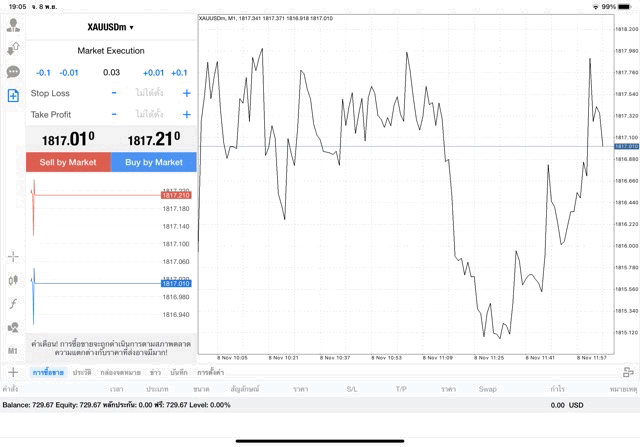The height and width of the screenshot is (447, 640).
Task: Click the plus icon above trade tabs
Action: (13, 372)
